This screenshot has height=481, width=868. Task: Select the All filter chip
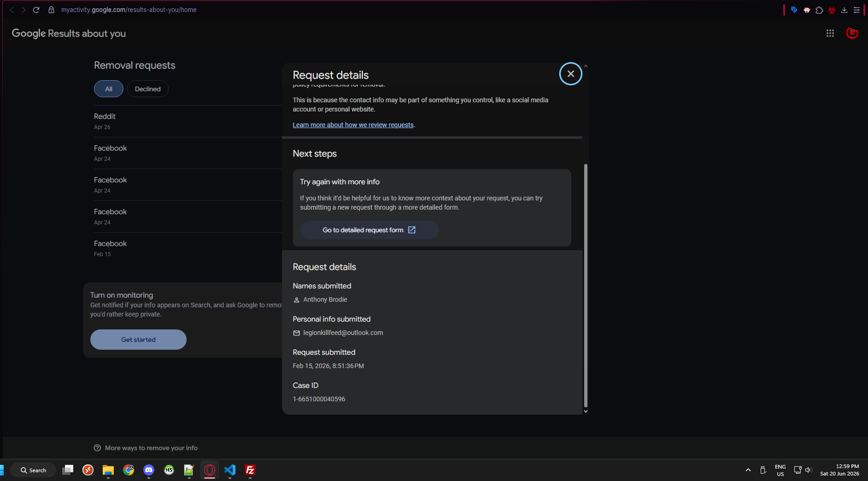pyautogui.click(x=109, y=89)
